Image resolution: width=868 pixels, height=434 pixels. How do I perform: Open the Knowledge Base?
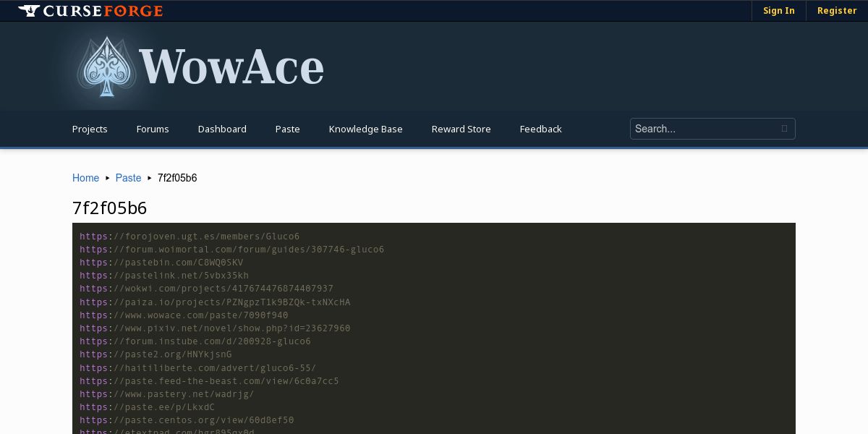(365, 129)
